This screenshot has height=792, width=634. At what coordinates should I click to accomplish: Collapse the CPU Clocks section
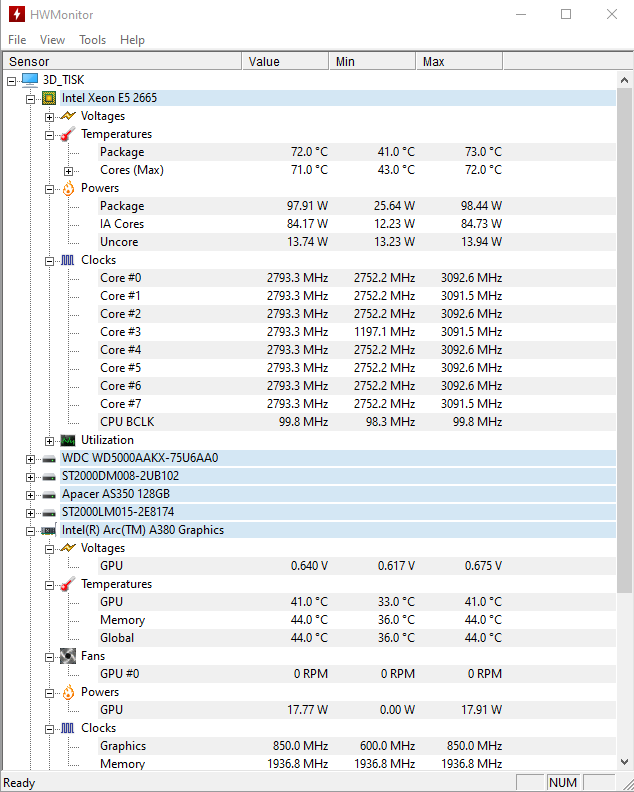click(50, 260)
